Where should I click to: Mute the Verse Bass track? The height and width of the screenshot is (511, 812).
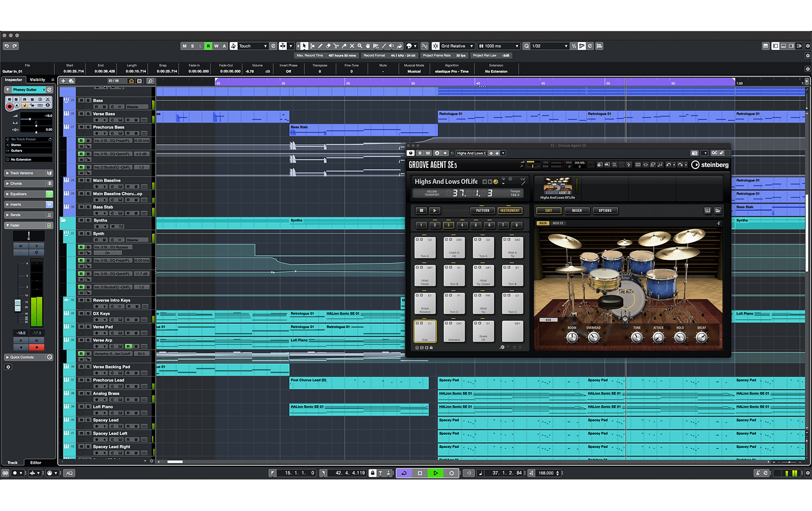82,114
